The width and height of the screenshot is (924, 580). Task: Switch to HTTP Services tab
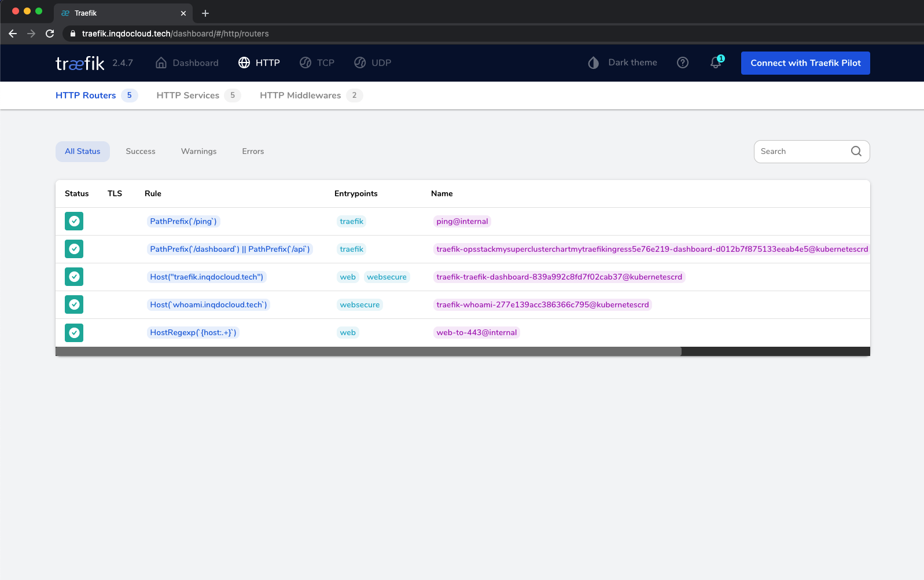point(198,96)
